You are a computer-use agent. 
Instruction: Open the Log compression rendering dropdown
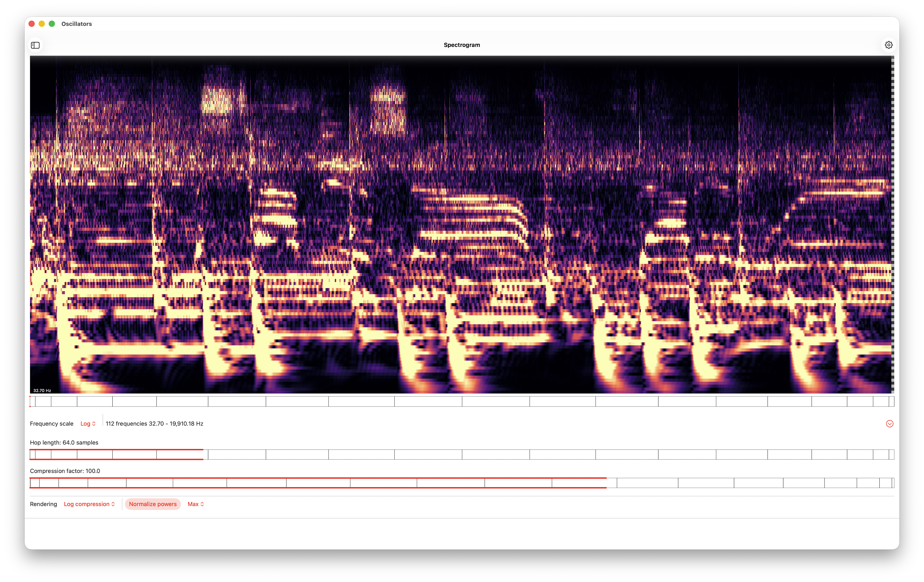(89, 504)
